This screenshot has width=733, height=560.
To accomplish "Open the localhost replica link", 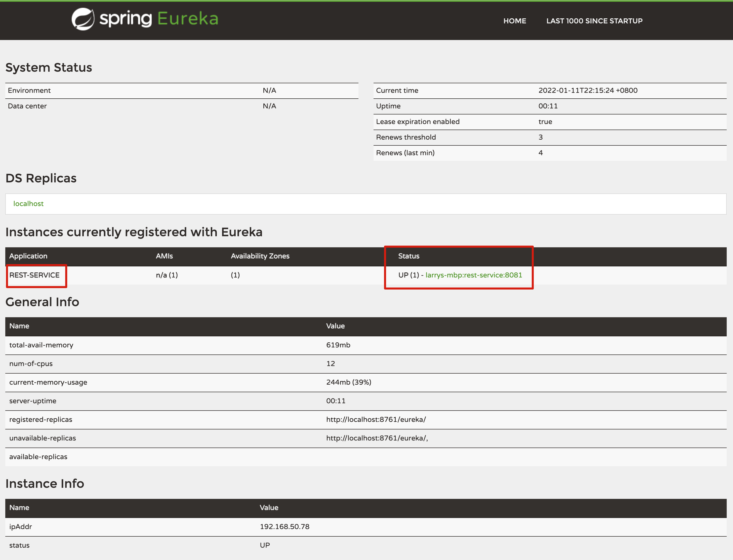I will click(28, 204).
